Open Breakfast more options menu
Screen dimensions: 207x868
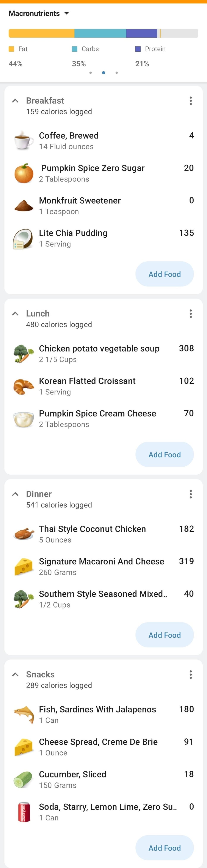coord(191,101)
